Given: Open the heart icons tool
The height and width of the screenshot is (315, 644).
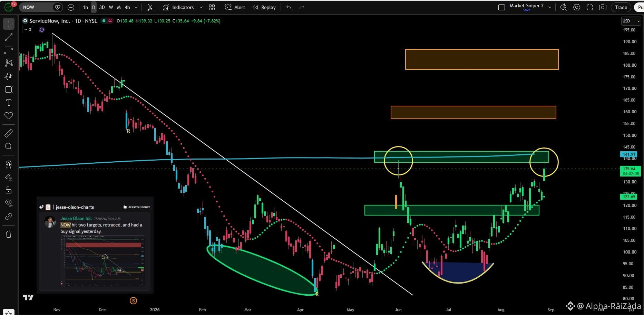Looking at the screenshot, I should pyautogui.click(x=9, y=116).
